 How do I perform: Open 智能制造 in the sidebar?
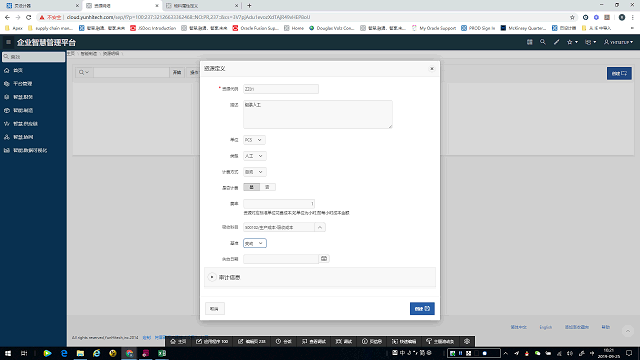point(23,111)
